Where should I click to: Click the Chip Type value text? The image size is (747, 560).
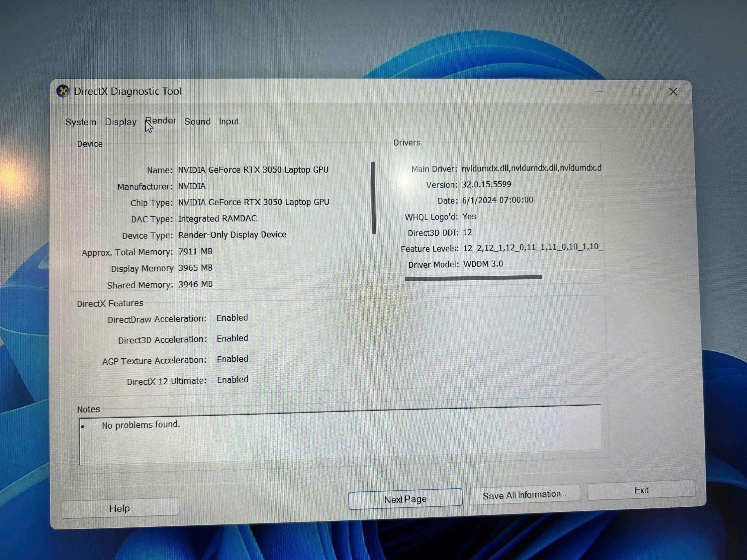click(x=254, y=202)
